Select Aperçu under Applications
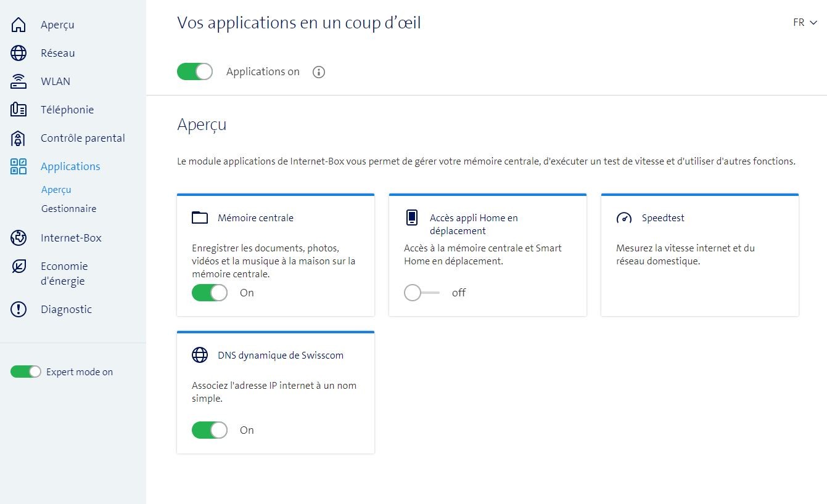Screen dimensions: 827x504 point(56,190)
